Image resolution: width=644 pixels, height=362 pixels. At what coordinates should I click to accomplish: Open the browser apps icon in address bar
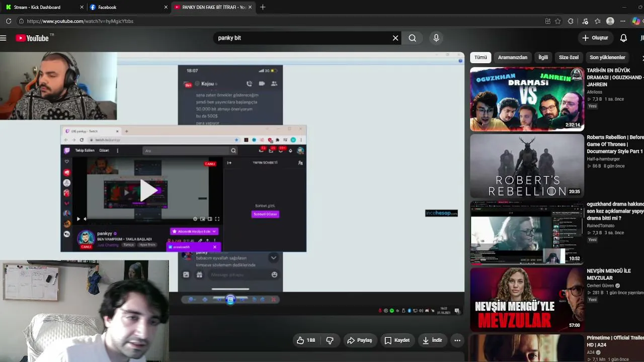click(x=548, y=21)
